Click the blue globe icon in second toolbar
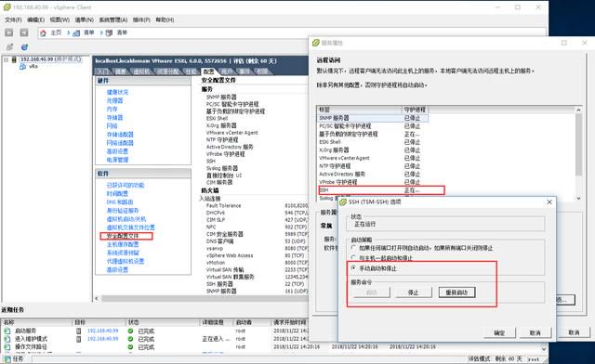 [x=24, y=47]
